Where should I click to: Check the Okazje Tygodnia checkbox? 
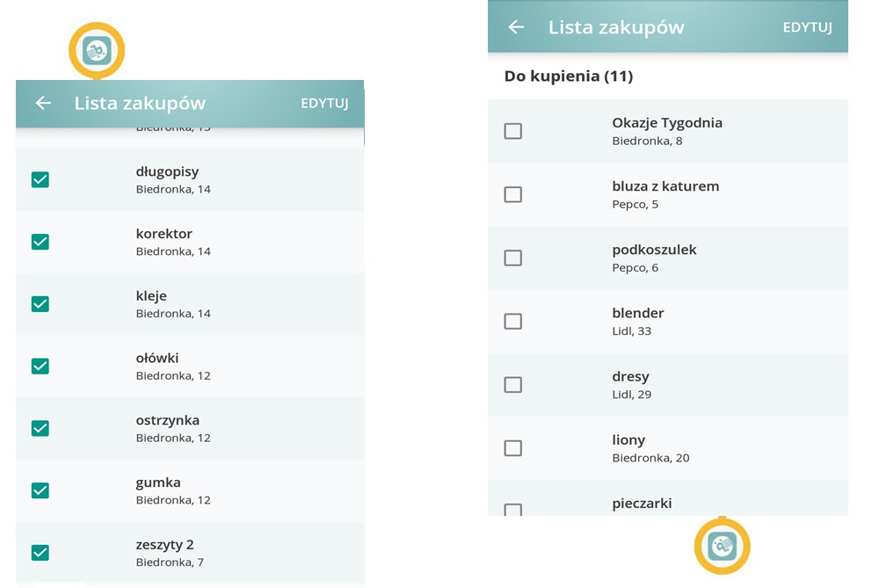click(512, 131)
